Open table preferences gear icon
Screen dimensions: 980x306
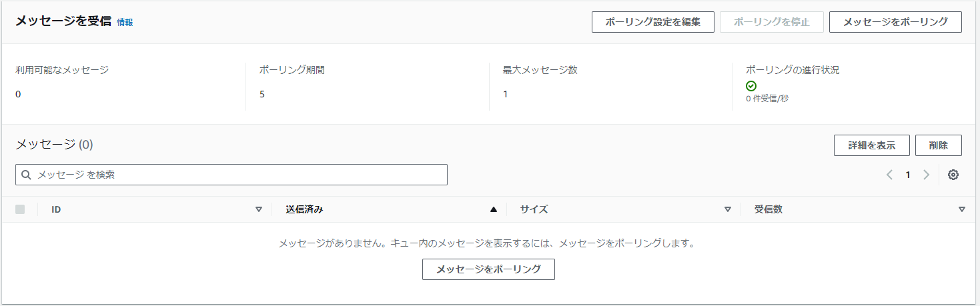953,175
